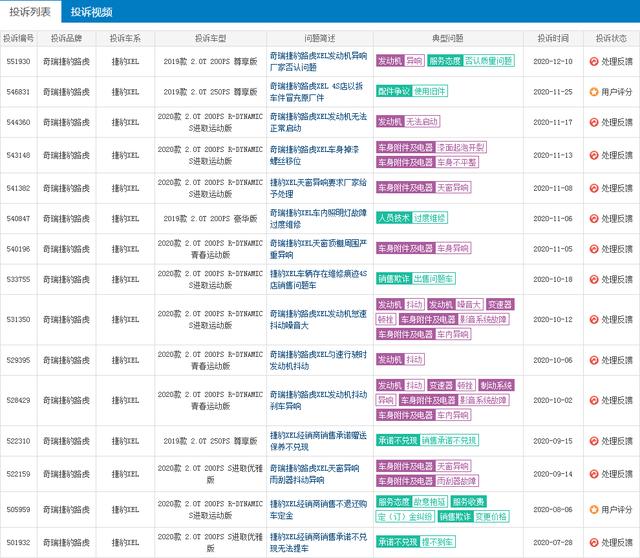Click the 发动机 无法启动 tag
Viewport: 640px width, 558px height.
[408, 122]
